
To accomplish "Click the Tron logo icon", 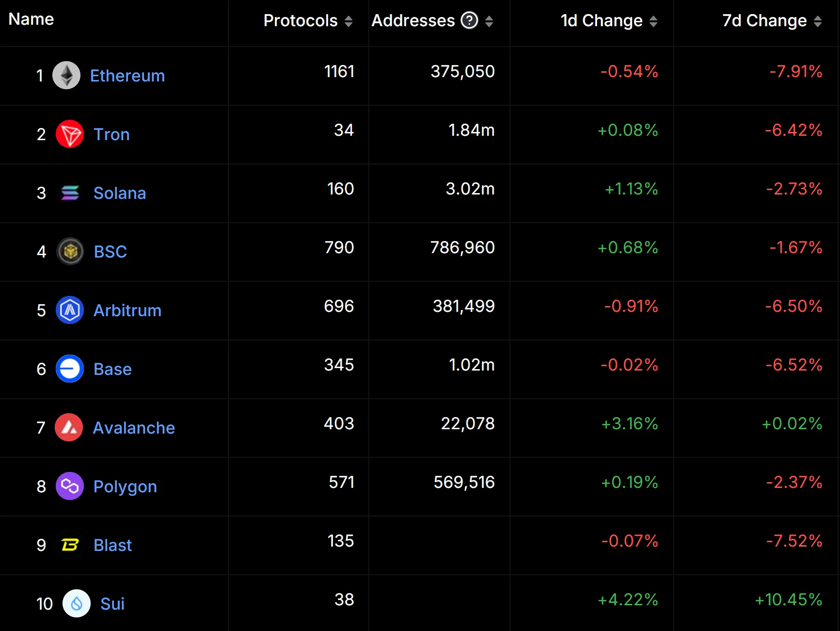I will [x=70, y=134].
